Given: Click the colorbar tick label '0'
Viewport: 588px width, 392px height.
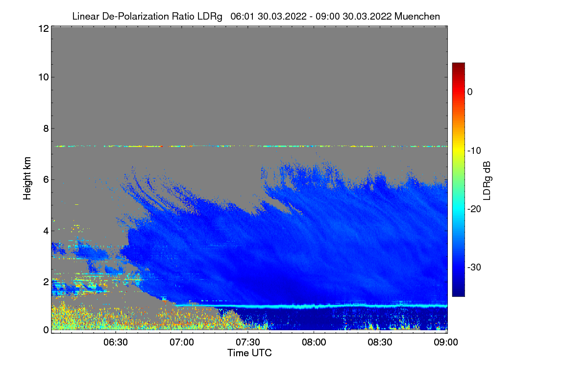Looking at the screenshot, I should pos(470,92).
